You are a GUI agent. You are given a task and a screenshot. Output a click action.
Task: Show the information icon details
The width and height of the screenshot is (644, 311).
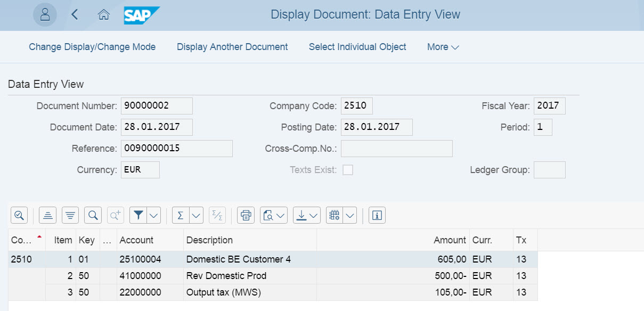pos(377,215)
